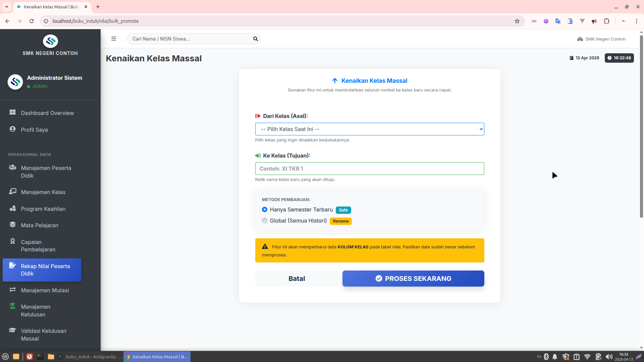Open the browser extensions puzzle icon
The image size is (644, 362).
[606, 21]
